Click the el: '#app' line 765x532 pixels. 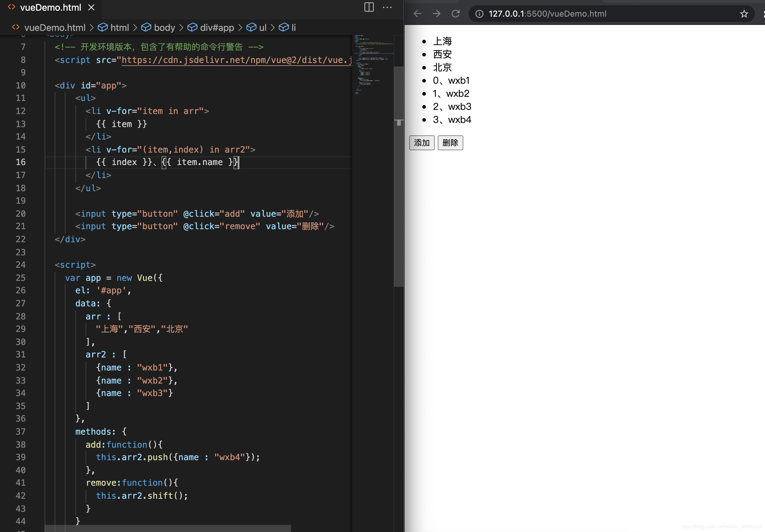[x=103, y=290]
